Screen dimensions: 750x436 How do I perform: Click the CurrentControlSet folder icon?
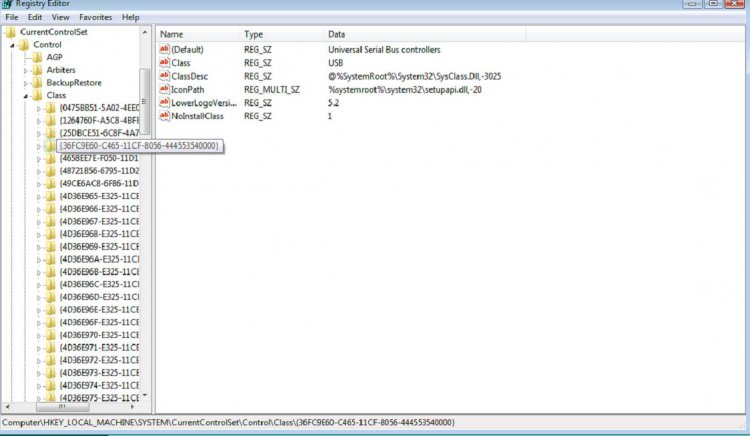(x=11, y=32)
